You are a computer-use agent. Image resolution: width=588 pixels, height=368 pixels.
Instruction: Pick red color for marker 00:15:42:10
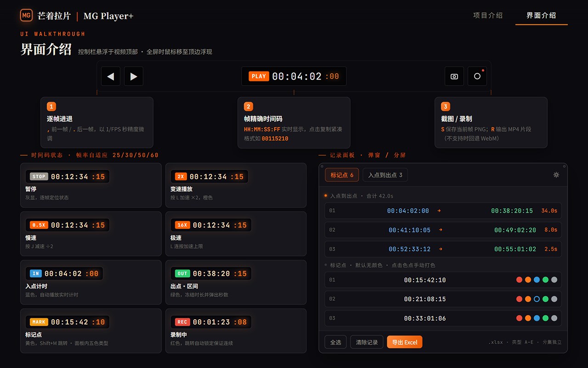(520, 280)
